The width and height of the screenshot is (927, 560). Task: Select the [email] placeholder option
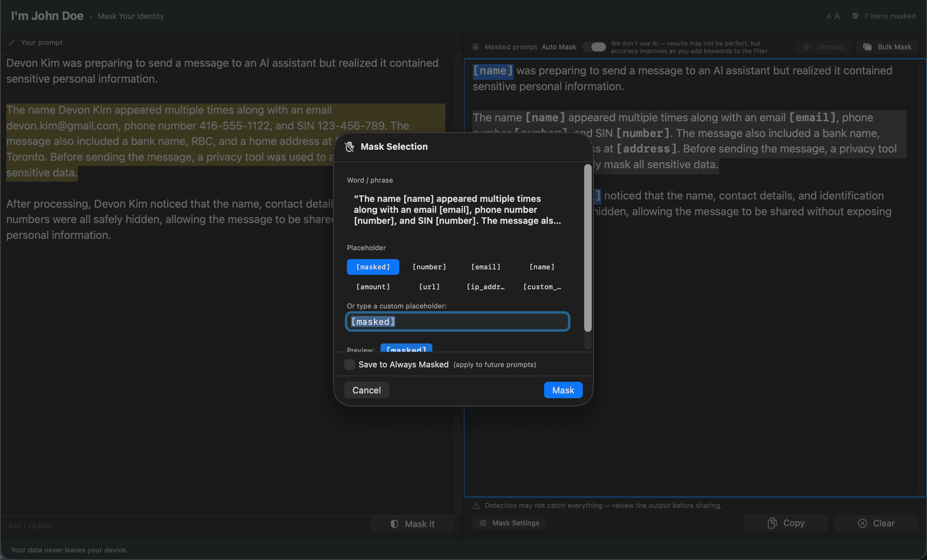point(486,267)
